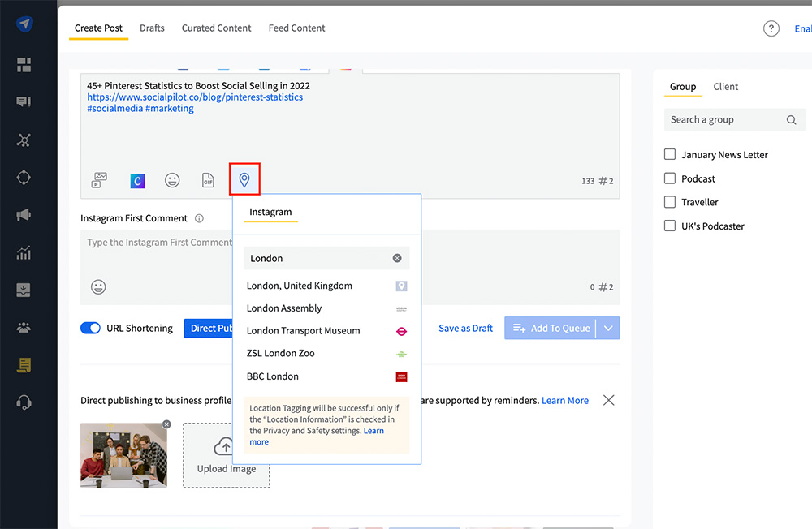812x529 pixels.
Task: Check the Traveller group
Action: point(670,202)
